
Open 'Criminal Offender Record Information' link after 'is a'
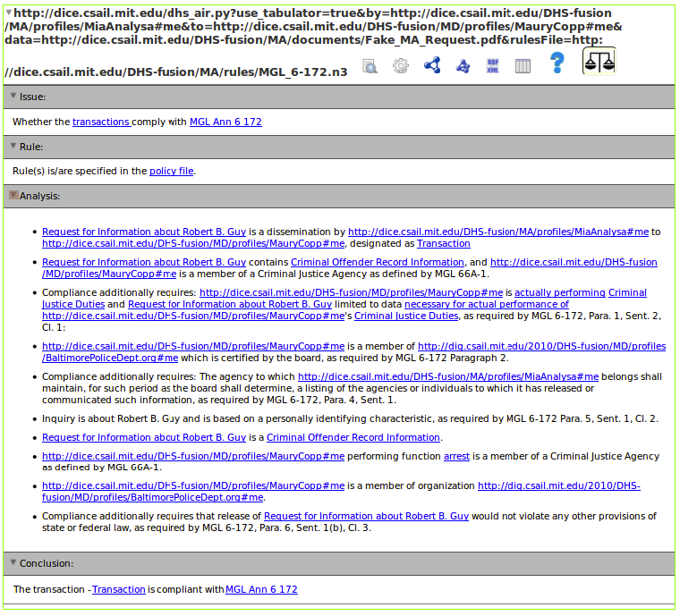[353, 437]
